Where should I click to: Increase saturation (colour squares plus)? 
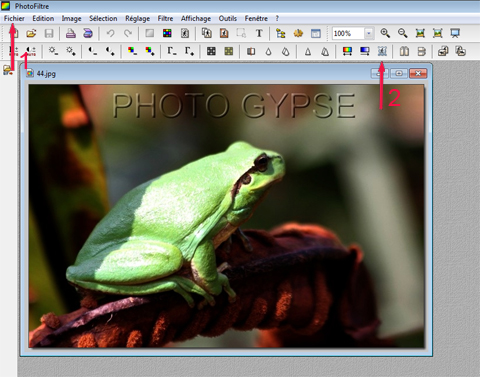point(150,51)
